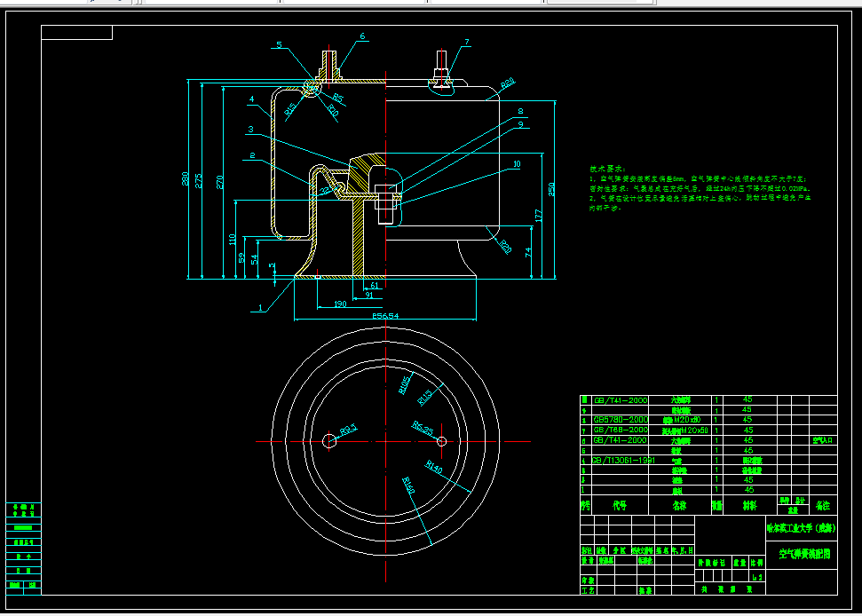Click the 91 horizontal dimension text
862x616 pixels.
369,295
